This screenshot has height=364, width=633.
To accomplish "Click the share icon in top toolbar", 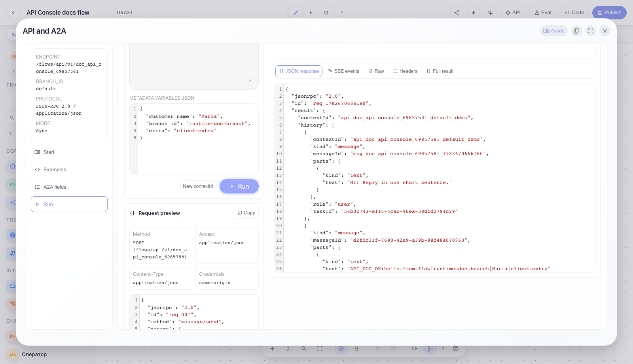I will [x=457, y=13].
